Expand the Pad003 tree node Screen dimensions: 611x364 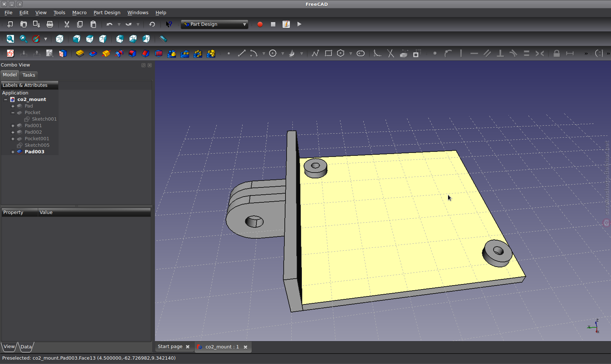point(13,152)
